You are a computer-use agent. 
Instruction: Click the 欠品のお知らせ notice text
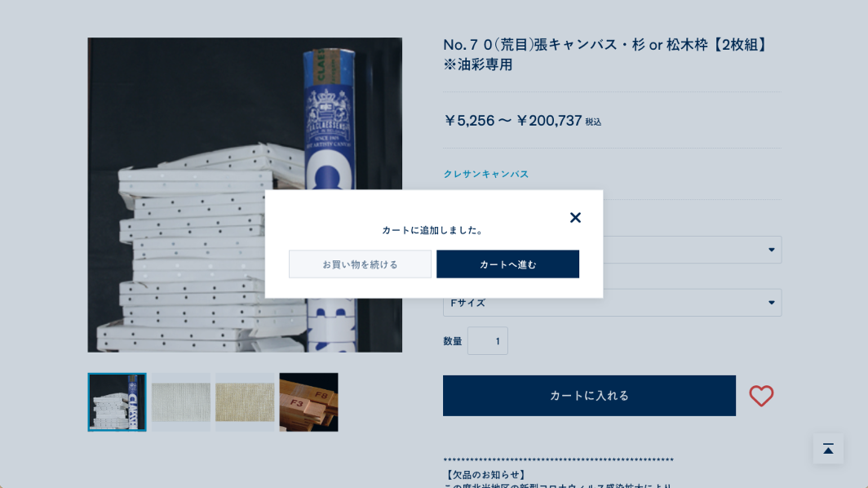pos(485,475)
